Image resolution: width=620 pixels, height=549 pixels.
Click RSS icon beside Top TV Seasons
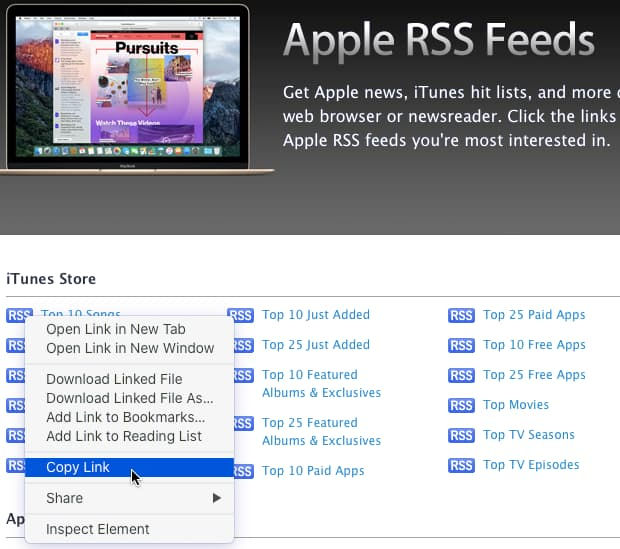pyautogui.click(x=461, y=436)
